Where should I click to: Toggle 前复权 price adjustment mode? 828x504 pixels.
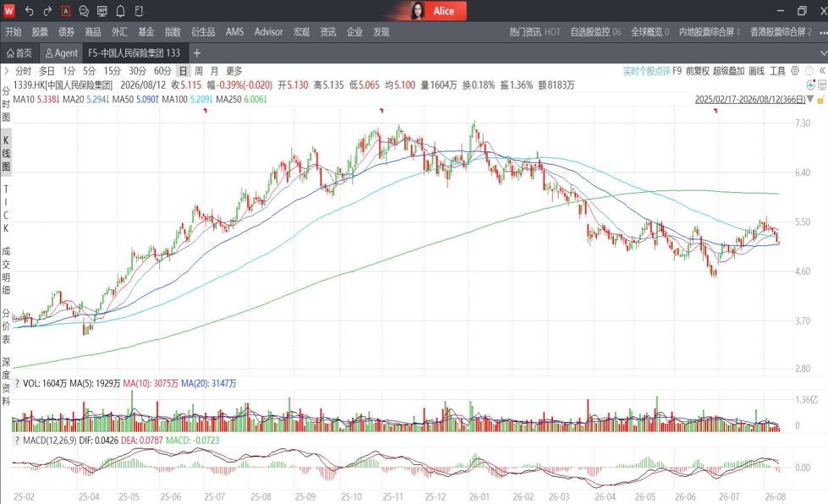tap(698, 71)
